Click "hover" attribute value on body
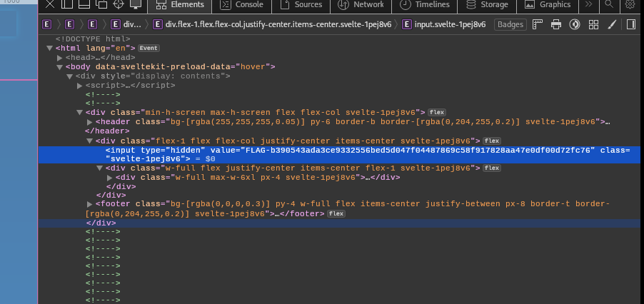 pos(253,67)
